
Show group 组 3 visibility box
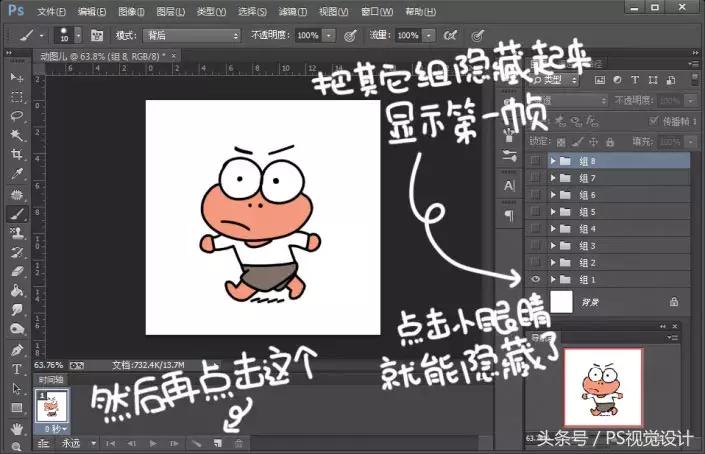click(x=535, y=246)
